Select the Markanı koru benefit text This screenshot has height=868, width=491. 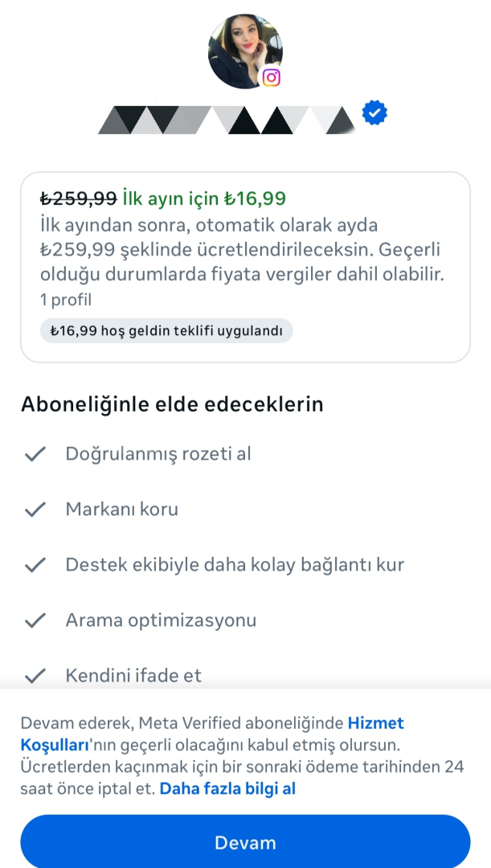point(122,510)
